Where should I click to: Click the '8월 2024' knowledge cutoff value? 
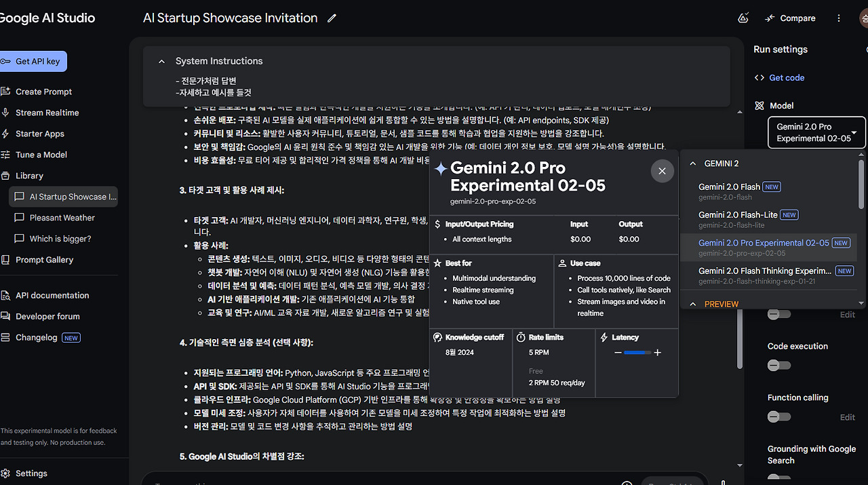pyautogui.click(x=460, y=353)
